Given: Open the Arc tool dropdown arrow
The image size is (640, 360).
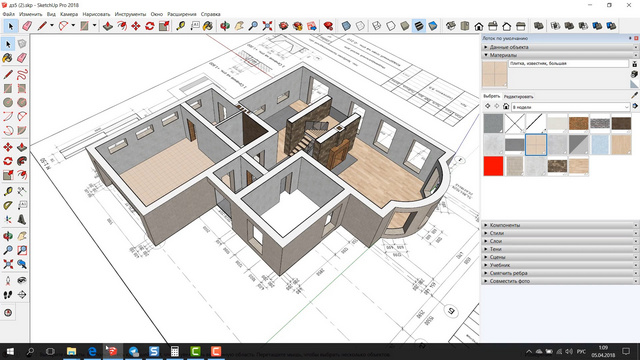Looking at the screenshot, I should pyautogui.click(x=73, y=26).
